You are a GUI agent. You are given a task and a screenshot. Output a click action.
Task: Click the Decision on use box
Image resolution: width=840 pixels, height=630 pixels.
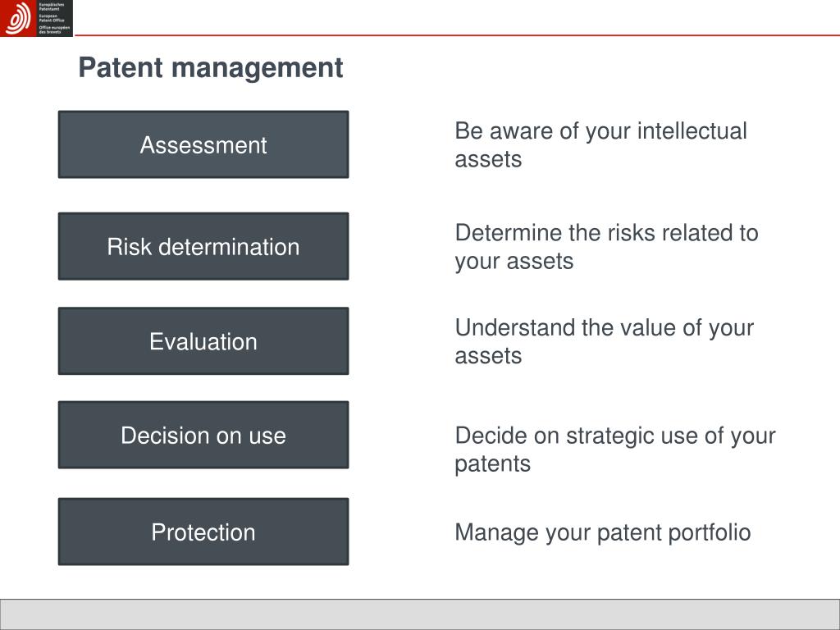tap(203, 435)
